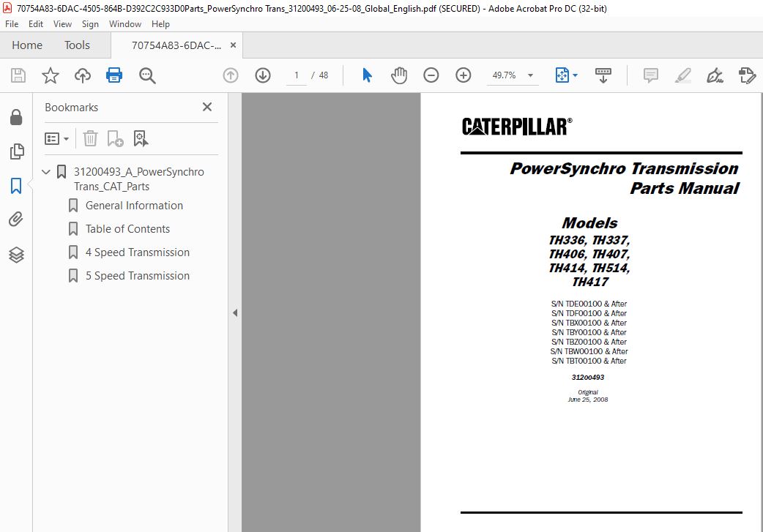
Task: Zoom in with the plus icon
Action: (464, 75)
